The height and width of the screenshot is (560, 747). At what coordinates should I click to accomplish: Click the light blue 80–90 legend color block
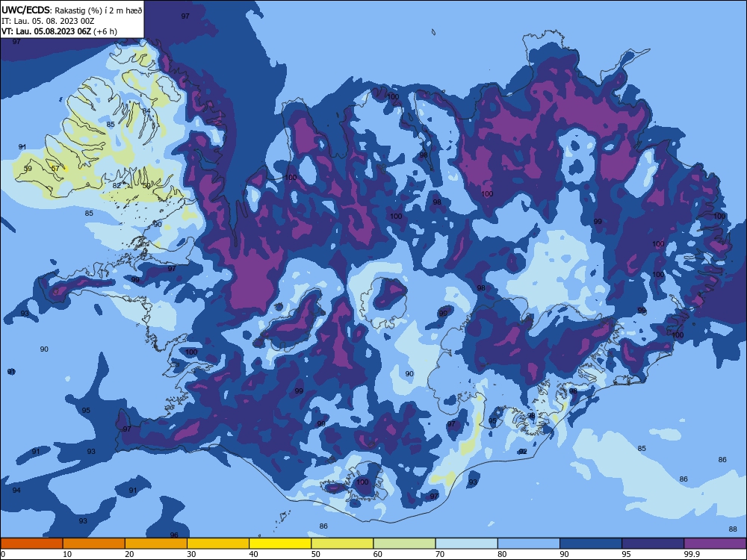(x=529, y=544)
